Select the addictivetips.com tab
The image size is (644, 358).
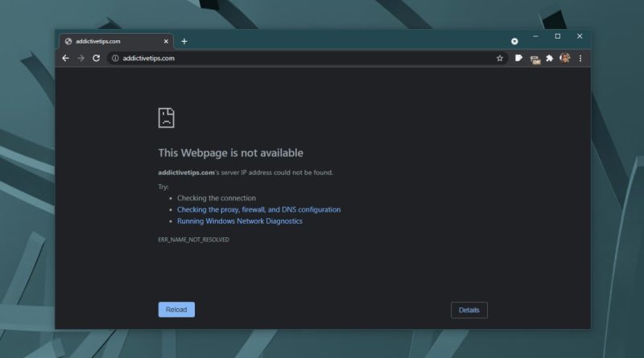(116, 41)
